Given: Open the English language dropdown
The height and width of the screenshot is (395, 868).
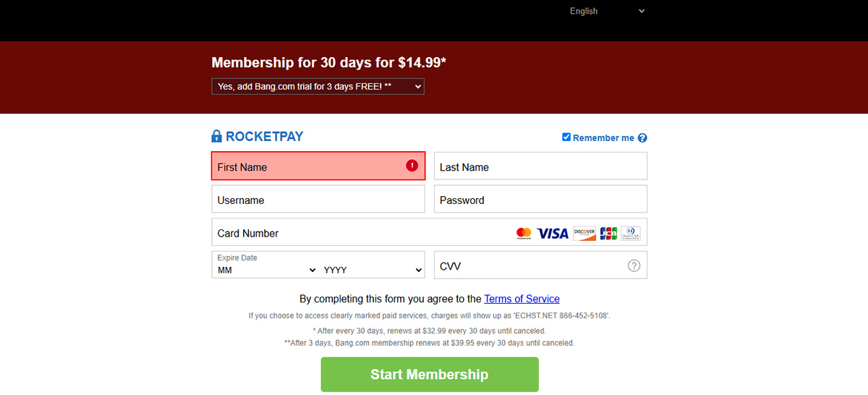Looking at the screenshot, I should pyautogui.click(x=606, y=11).
